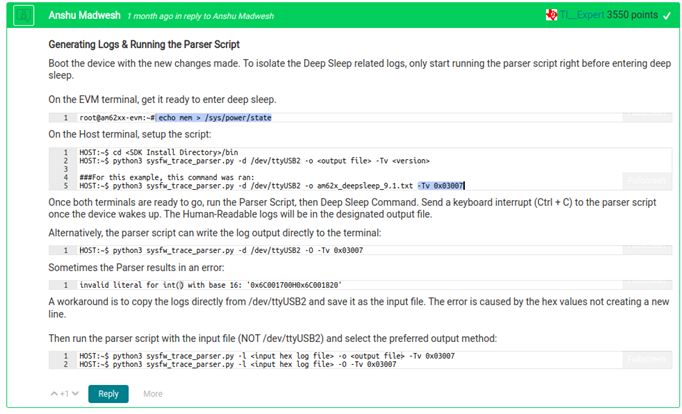
Task: Click the '1 month ago' timestamp
Action: (150, 16)
